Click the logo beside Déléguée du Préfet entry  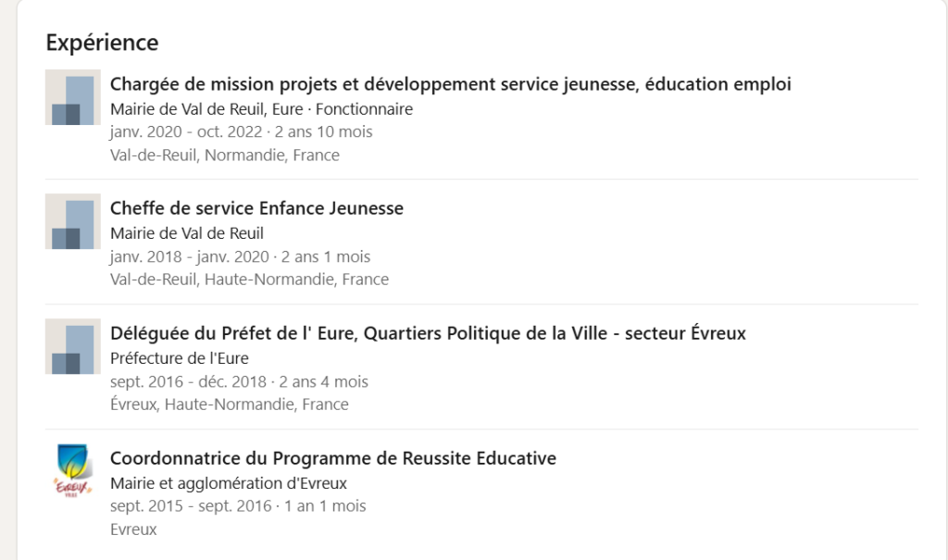click(72, 346)
